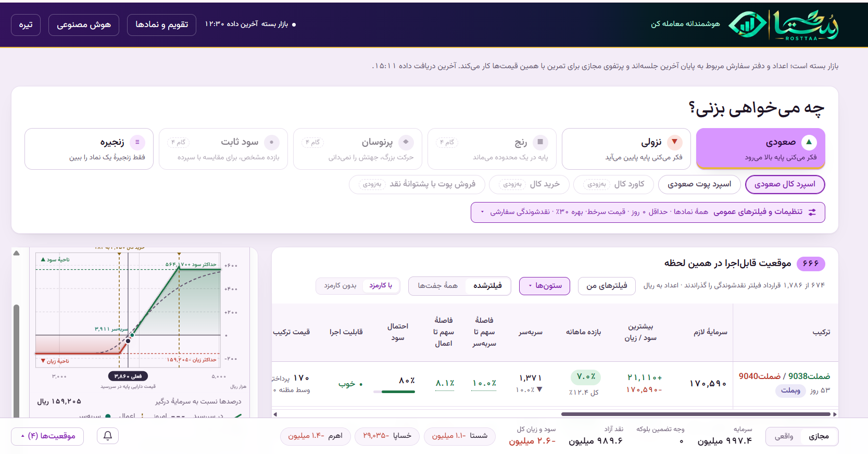Click the وبملت symbol tag

coord(790,390)
